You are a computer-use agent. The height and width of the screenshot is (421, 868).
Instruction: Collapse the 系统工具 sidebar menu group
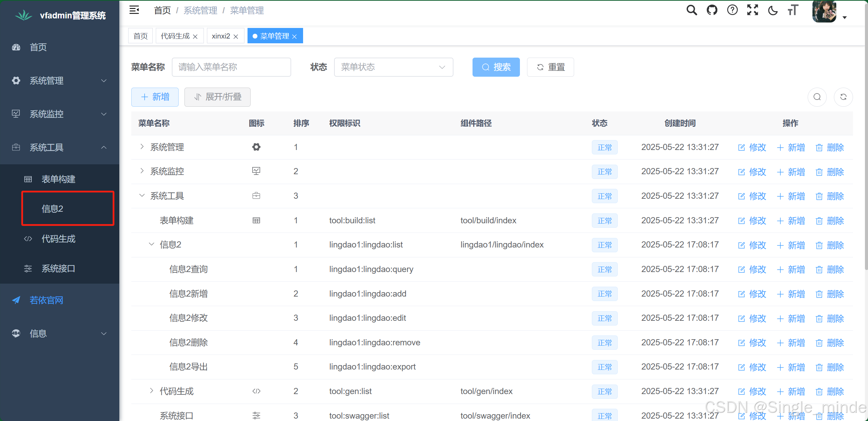pyautogui.click(x=60, y=147)
